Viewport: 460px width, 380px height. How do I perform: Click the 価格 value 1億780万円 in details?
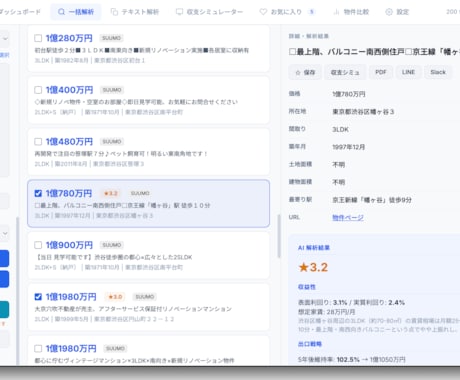tap(349, 94)
